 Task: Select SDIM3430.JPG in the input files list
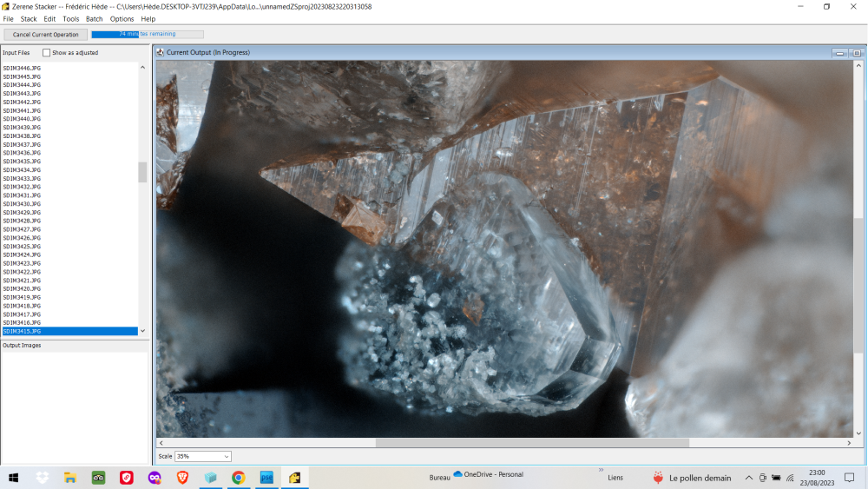coord(23,204)
